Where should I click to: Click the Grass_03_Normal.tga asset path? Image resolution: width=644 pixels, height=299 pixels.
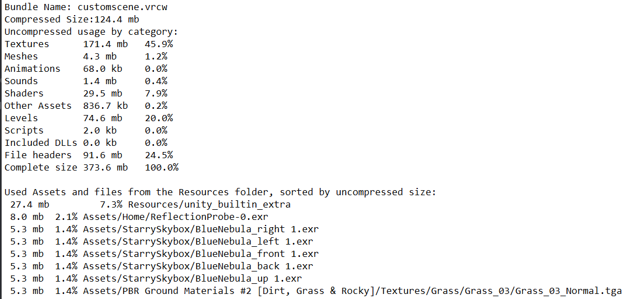(353, 291)
